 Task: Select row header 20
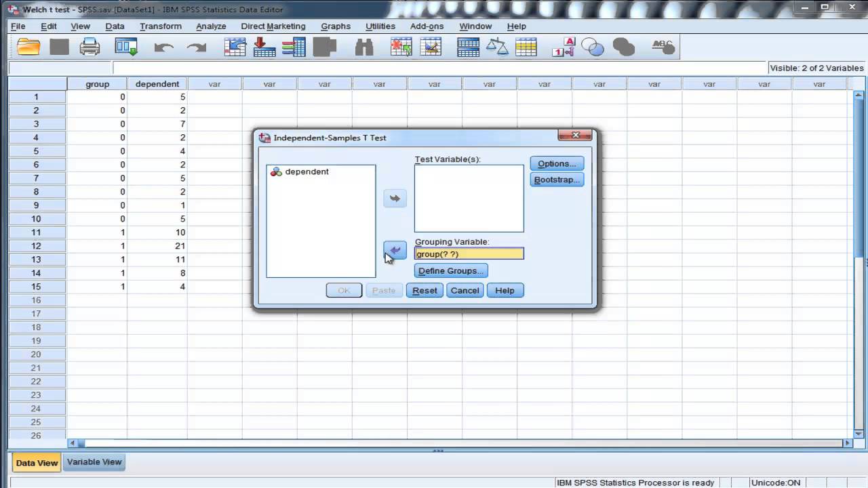pyautogui.click(x=36, y=354)
